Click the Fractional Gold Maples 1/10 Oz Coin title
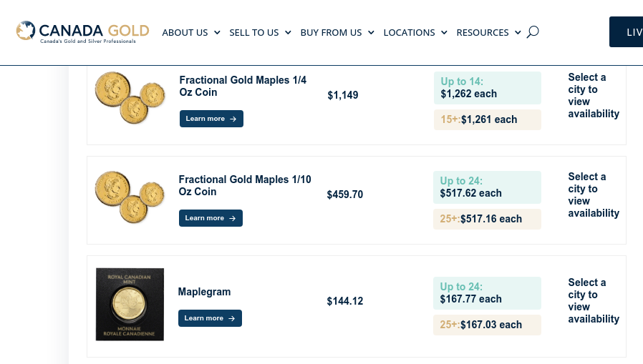 coord(245,185)
